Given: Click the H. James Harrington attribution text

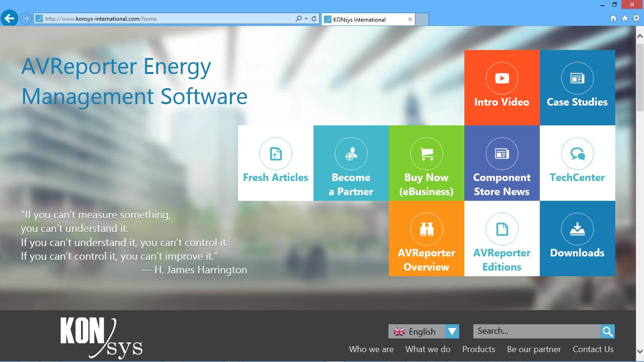Looking at the screenshot, I should pos(194,270).
